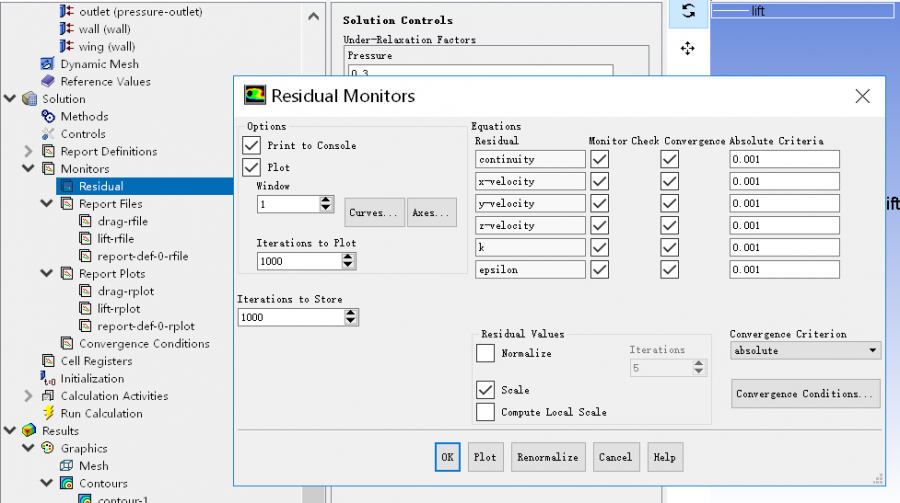Click the Contours icon
The height and width of the screenshot is (503, 900).
click(67, 483)
